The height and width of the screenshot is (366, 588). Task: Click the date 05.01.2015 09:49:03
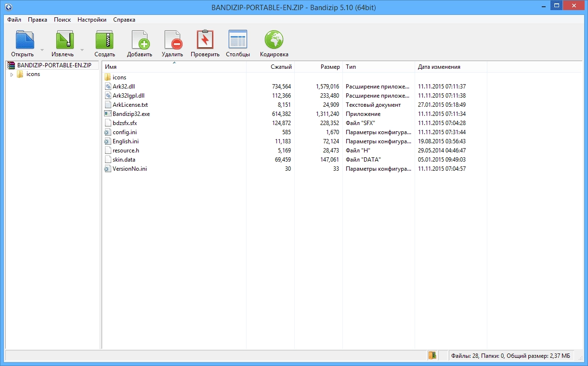point(442,160)
